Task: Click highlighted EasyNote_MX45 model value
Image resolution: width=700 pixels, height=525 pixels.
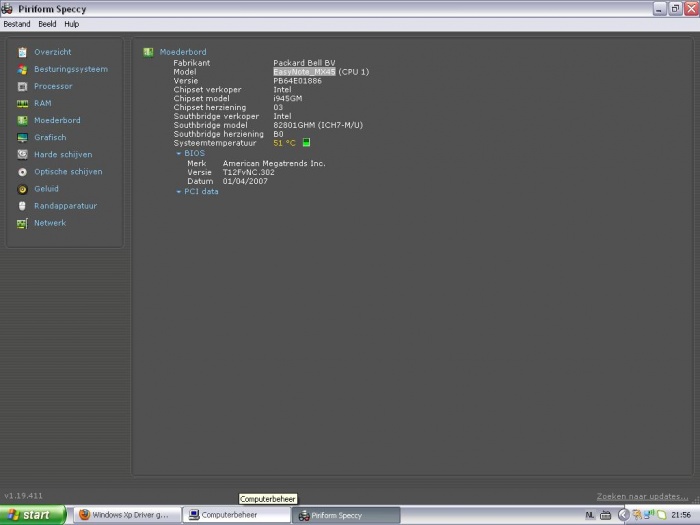Action: (x=304, y=72)
